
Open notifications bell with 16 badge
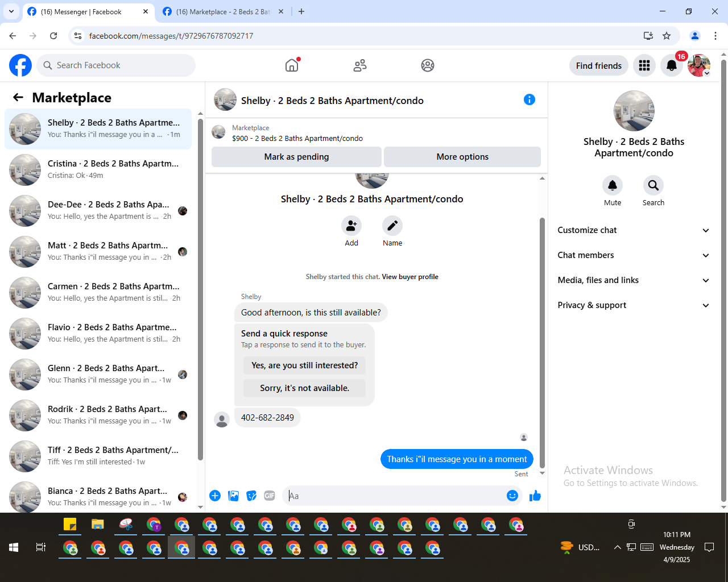[672, 65]
